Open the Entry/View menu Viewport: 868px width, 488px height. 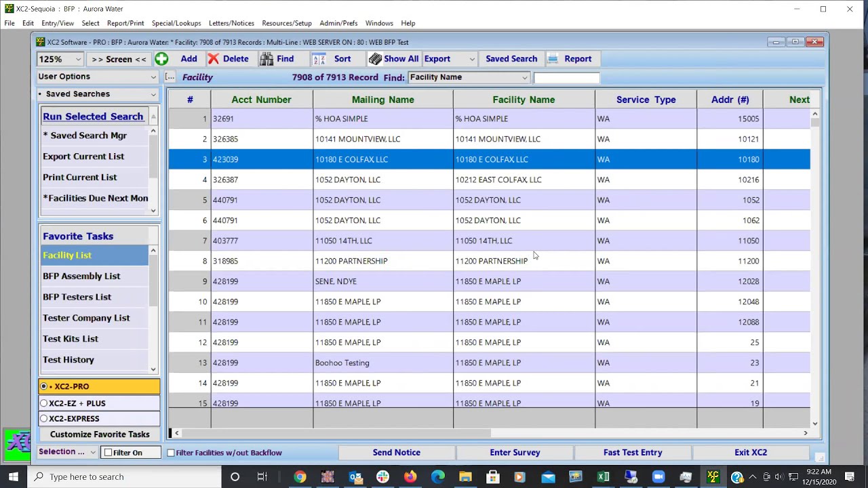pos(58,23)
